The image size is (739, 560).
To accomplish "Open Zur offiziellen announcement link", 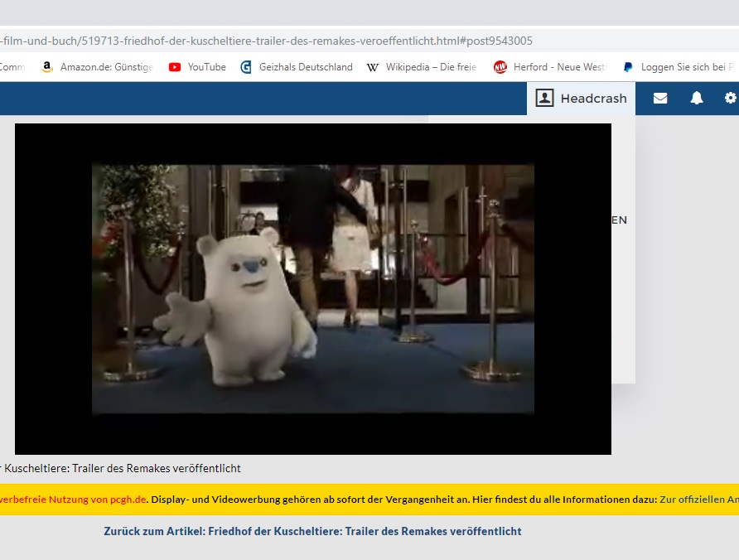I will click(699, 500).
